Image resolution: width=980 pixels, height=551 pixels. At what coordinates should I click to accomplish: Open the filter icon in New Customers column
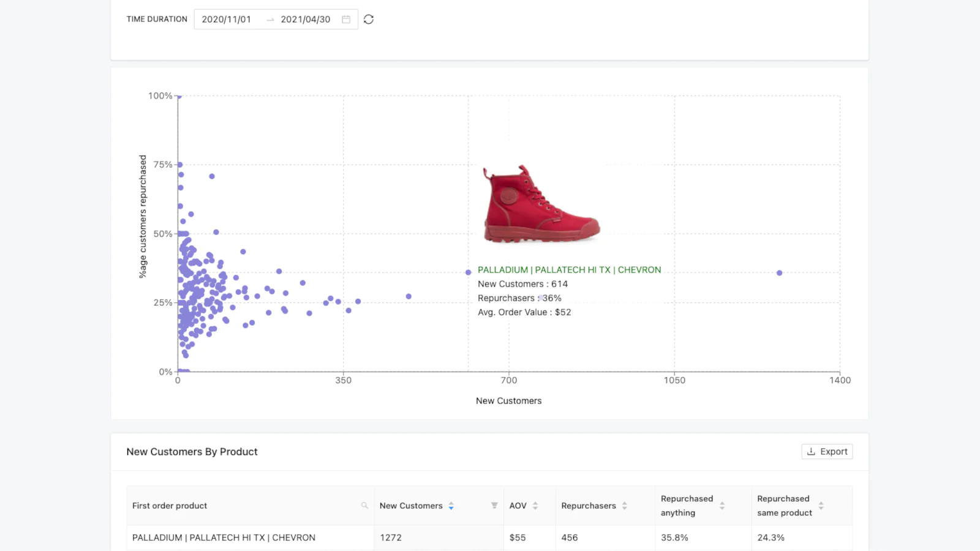tap(494, 506)
